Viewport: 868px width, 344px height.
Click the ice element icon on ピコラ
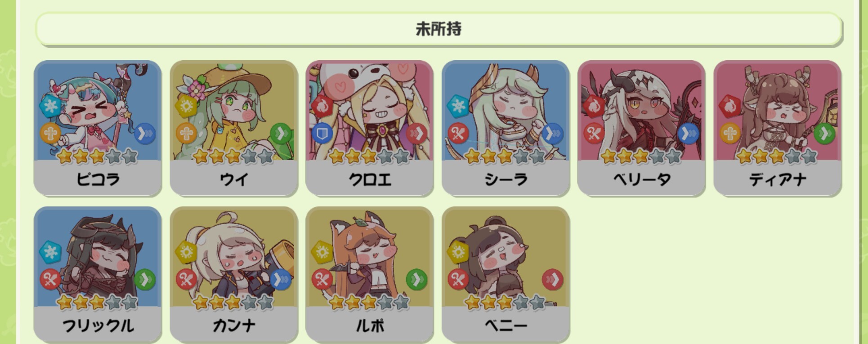50,106
